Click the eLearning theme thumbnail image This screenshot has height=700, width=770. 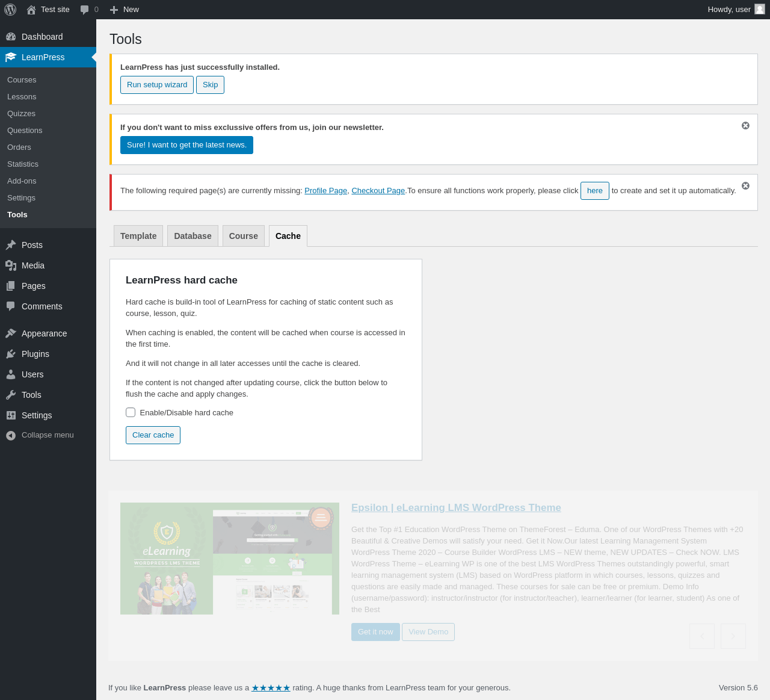(230, 559)
